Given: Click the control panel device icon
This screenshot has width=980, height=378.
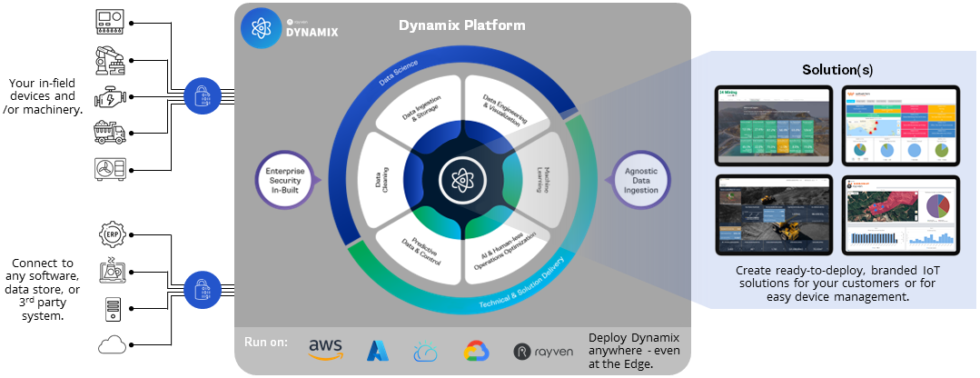Looking at the screenshot, I should tap(110, 23).
